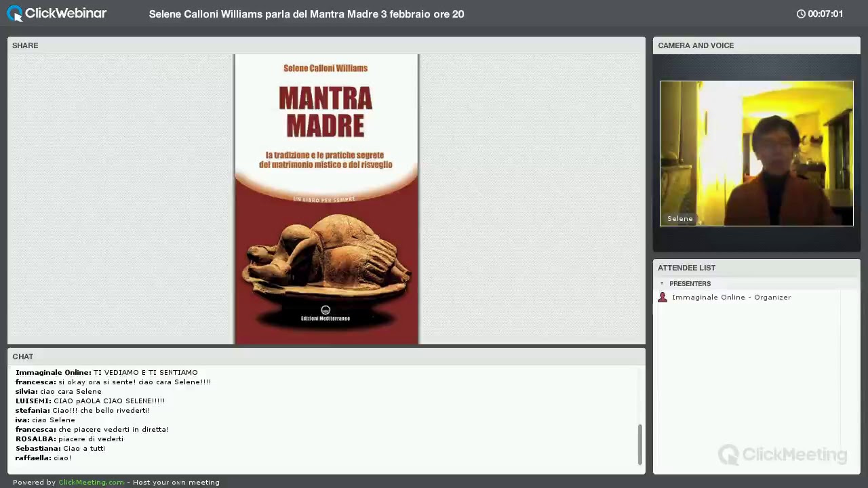Image resolution: width=868 pixels, height=488 pixels.
Task: Select Immaginale Online - Organizer in attendee list
Action: [731, 297]
